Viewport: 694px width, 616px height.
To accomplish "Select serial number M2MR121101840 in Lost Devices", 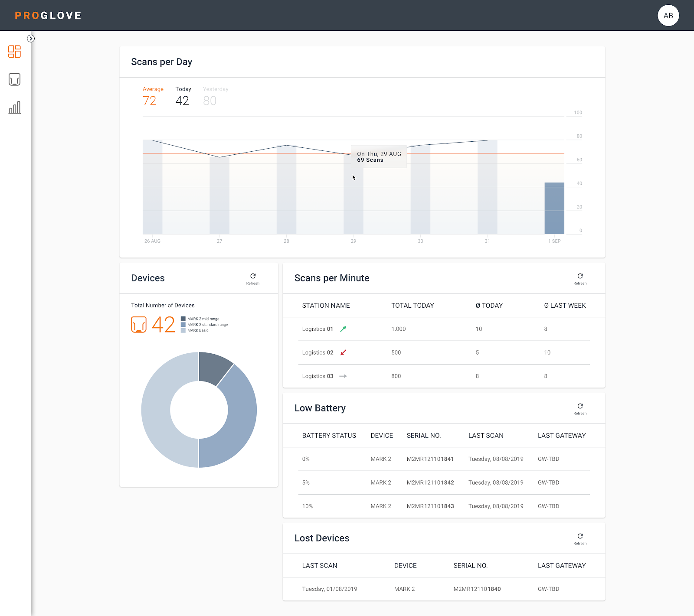I will point(477,589).
